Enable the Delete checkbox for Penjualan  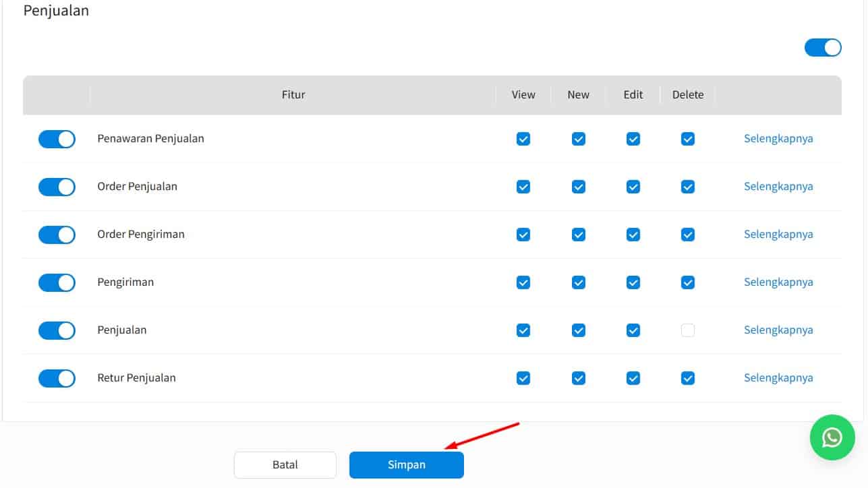click(x=687, y=330)
